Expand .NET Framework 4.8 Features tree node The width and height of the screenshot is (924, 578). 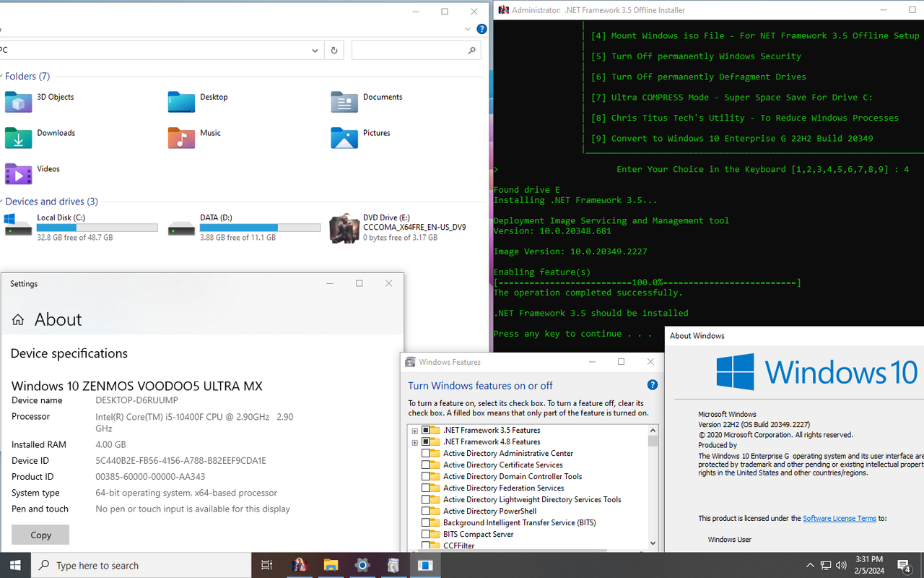click(x=414, y=442)
